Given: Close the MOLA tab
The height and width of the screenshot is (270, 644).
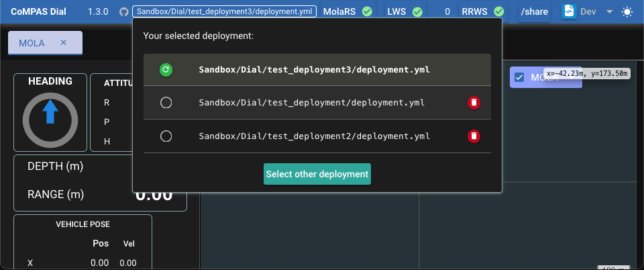Looking at the screenshot, I should click(64, 43).
